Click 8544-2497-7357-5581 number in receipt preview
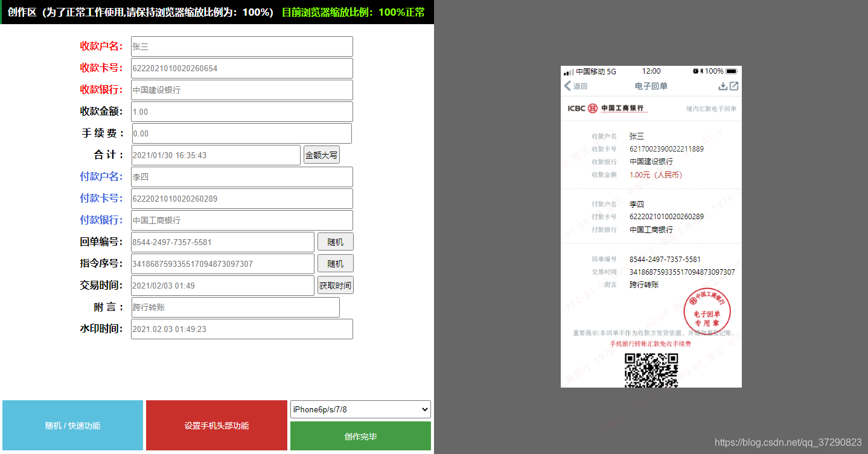This screenshot has width=868, height=454. 665,260
